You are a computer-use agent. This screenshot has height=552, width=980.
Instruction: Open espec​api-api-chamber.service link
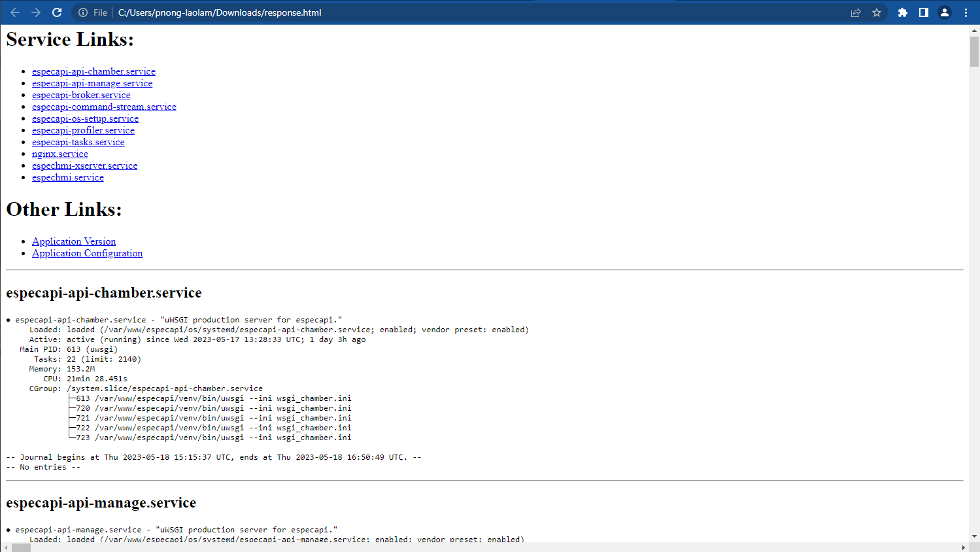[93, 71]
